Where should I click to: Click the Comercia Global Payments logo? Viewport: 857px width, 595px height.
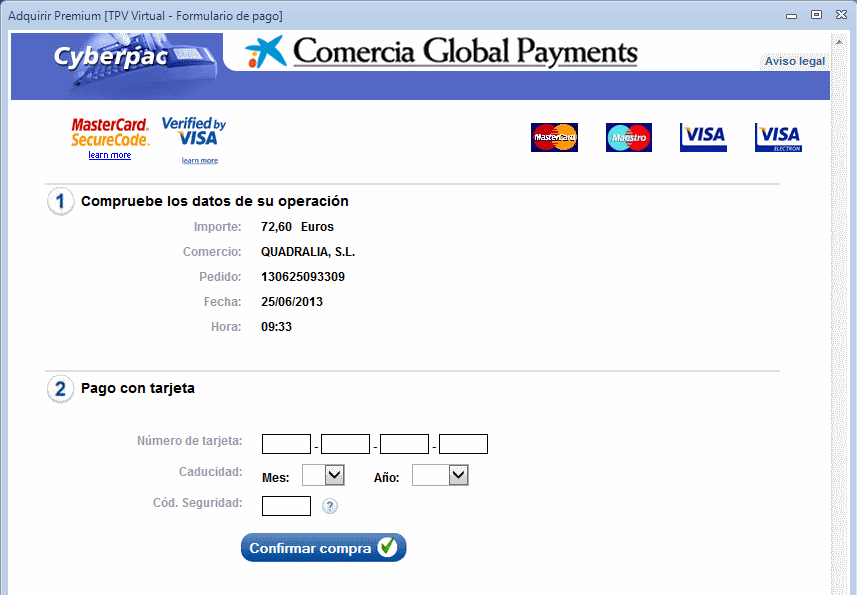[441, 52]
